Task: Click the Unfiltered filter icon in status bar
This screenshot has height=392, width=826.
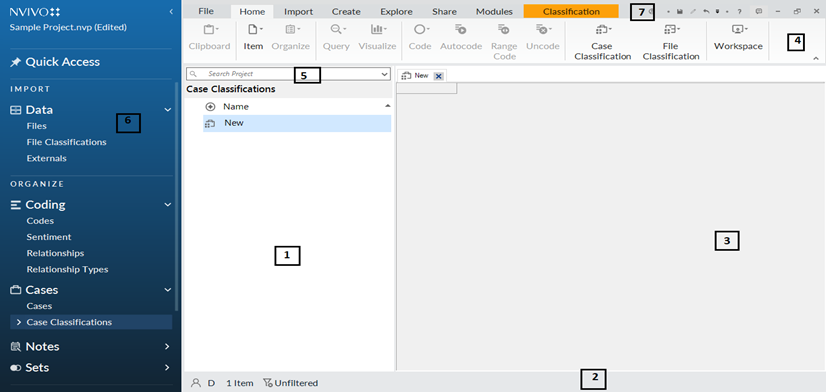Action: tap(267, 383)
